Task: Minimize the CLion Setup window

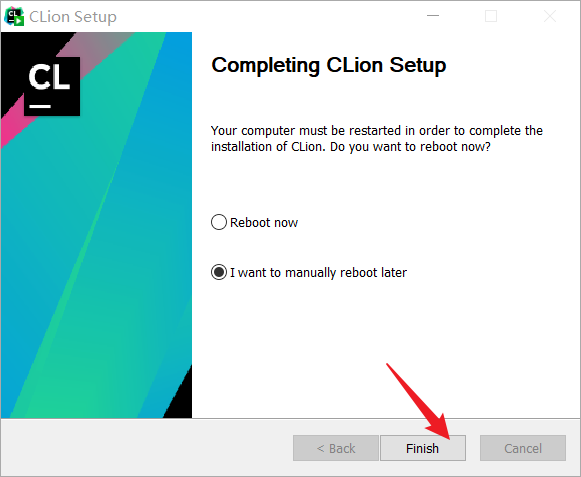Action: tap(433, 16)
